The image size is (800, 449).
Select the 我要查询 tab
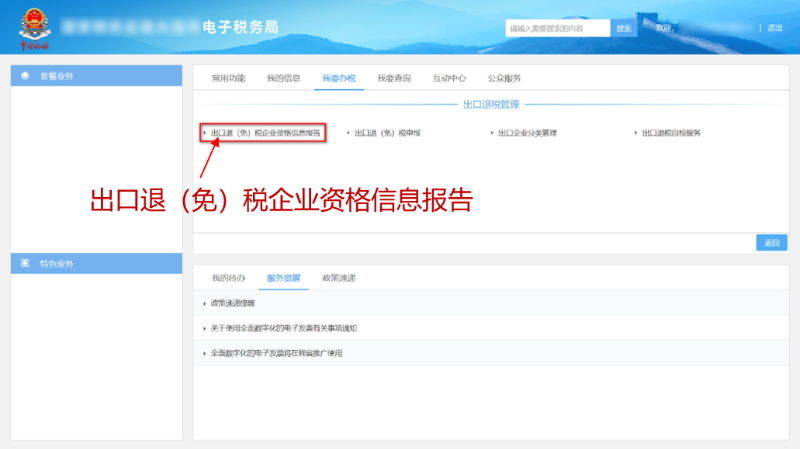point(393,78)
